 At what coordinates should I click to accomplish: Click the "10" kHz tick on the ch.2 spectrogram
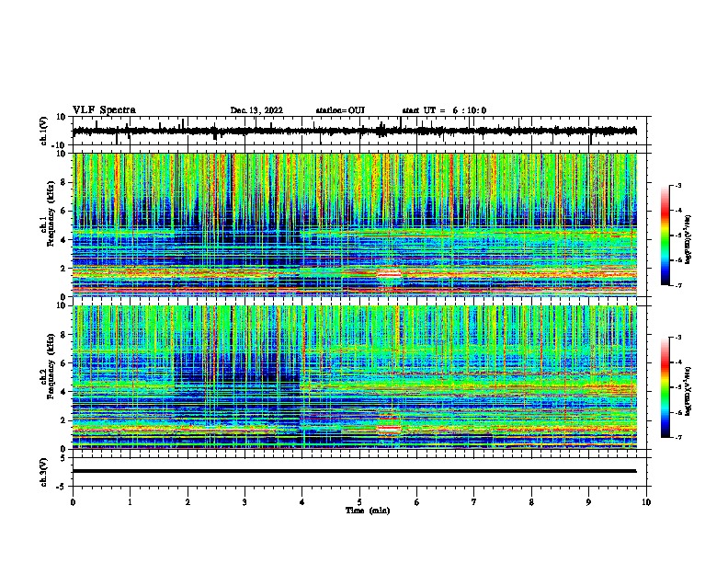(x=62, y=305)
